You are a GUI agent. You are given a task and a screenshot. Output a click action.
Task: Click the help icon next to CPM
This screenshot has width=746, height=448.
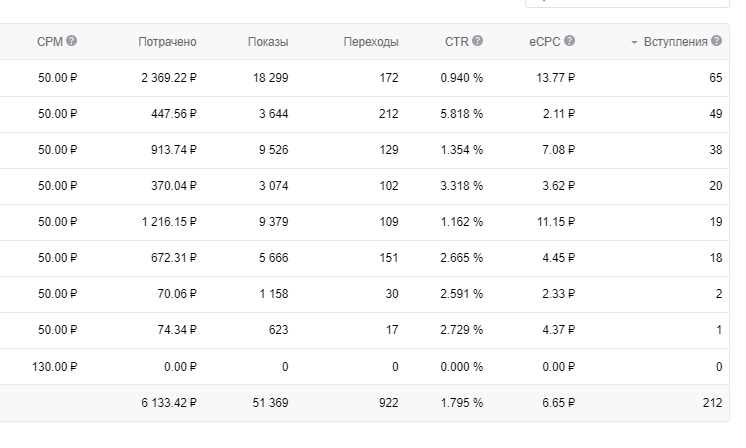(72, 42)
